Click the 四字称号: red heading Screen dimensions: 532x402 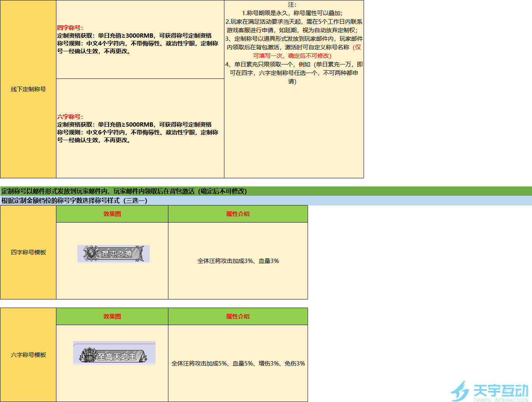[70, 28]
